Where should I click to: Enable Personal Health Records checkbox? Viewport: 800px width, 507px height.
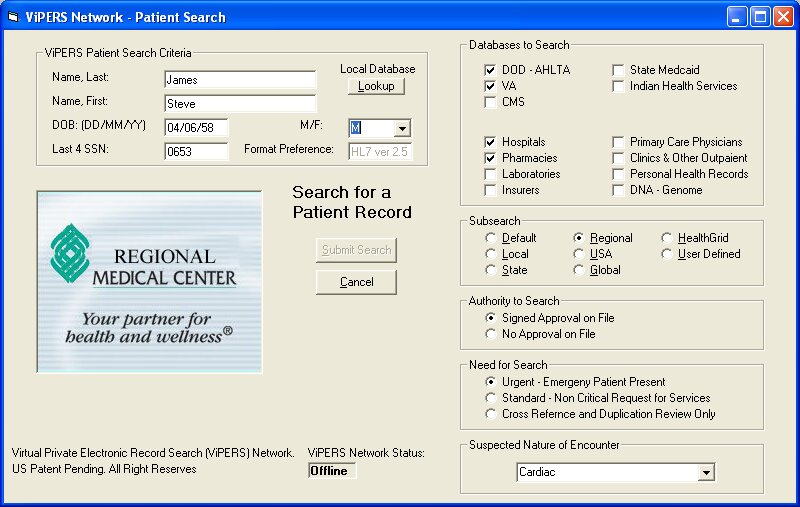618,174
